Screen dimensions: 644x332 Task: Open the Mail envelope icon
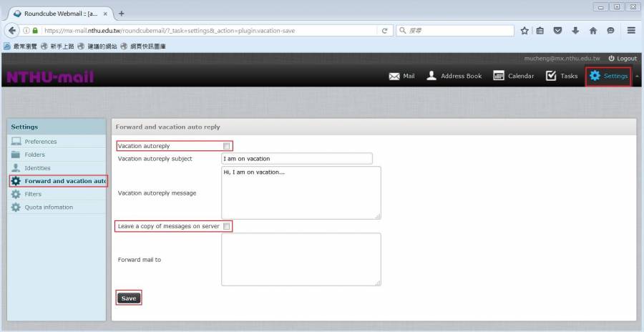tap(394, 76)
